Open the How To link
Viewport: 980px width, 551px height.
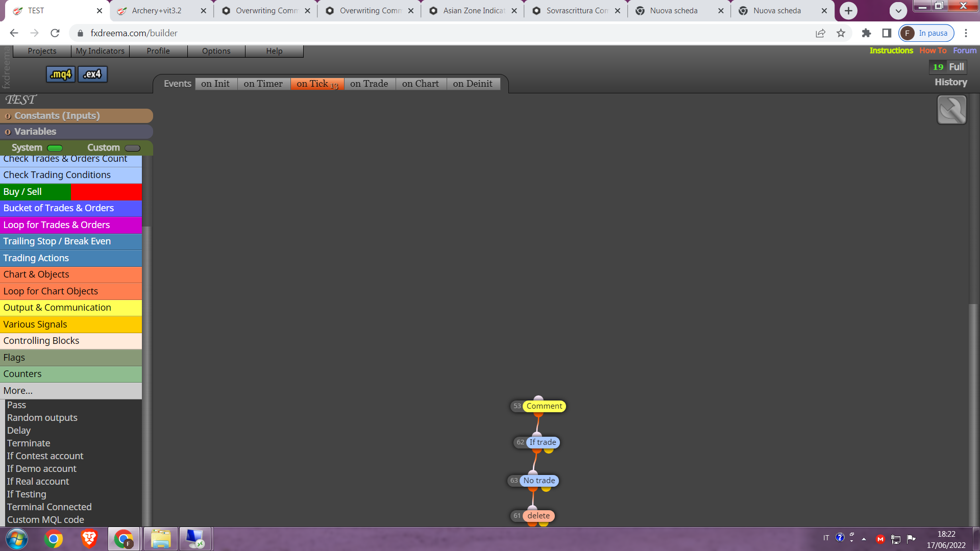coord(933,51)
